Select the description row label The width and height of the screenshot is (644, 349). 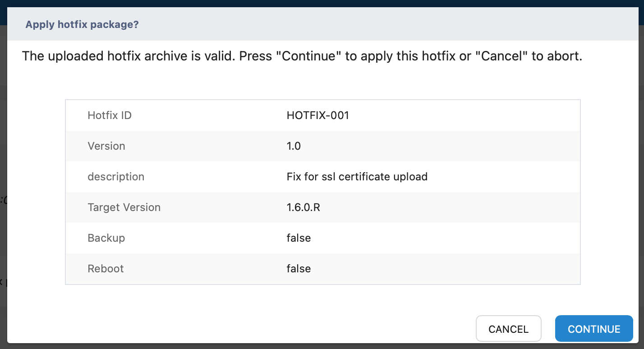click(116, 177)
